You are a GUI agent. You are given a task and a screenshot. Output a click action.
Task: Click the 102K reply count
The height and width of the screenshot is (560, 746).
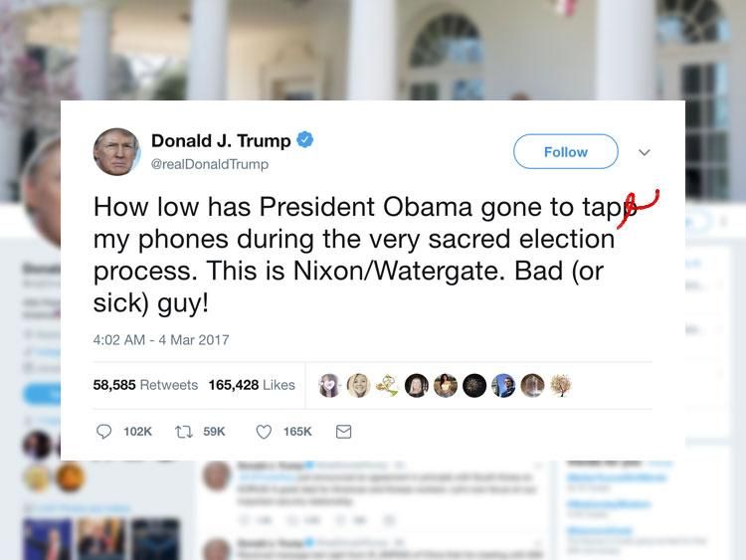(137, 432)
